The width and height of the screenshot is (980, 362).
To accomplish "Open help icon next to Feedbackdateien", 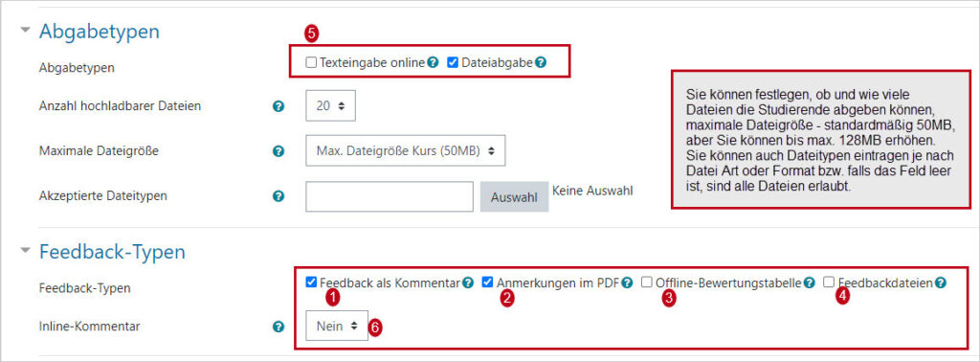I will (941, 283).
